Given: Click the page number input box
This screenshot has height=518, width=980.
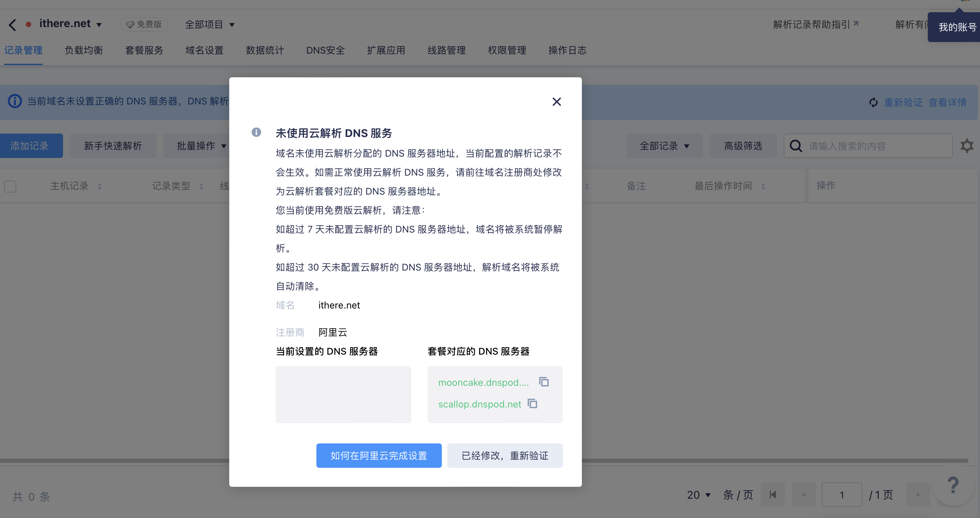Looking at the screenshot, I should tap(842, 495).
